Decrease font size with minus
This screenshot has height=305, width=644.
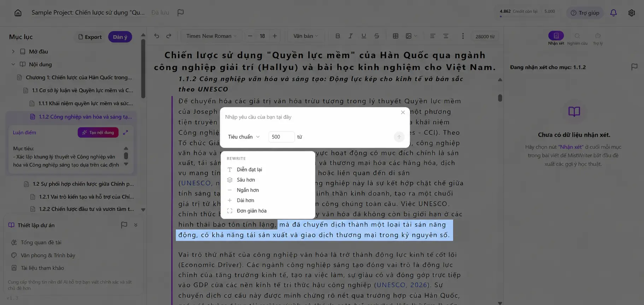pos(250,36)
